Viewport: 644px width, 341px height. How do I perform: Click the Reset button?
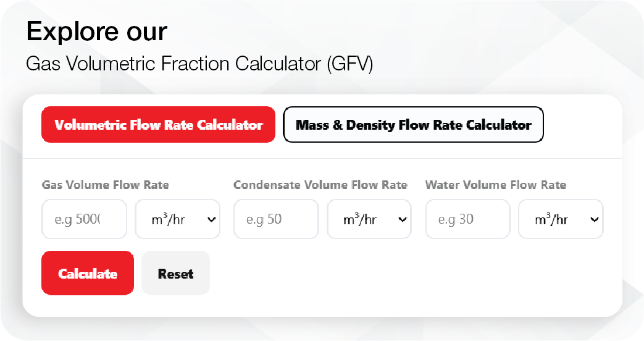[175, 274]
